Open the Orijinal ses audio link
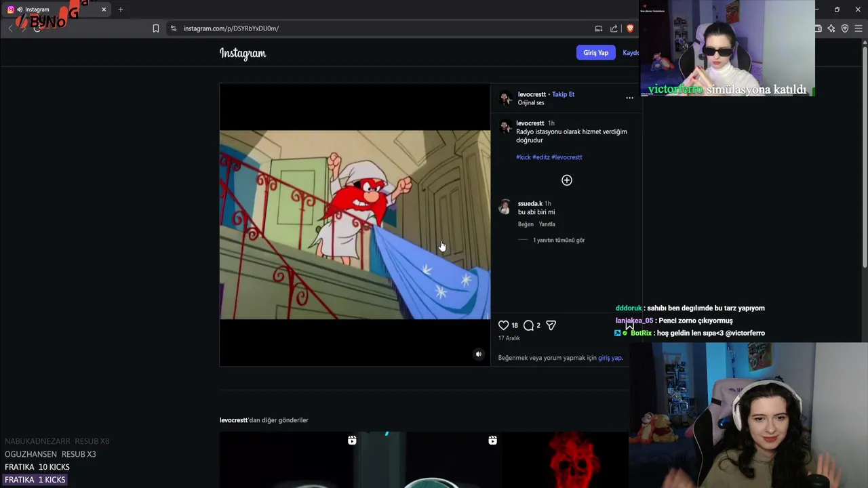Viewport: 868px width, 488px height. (531, 103)
